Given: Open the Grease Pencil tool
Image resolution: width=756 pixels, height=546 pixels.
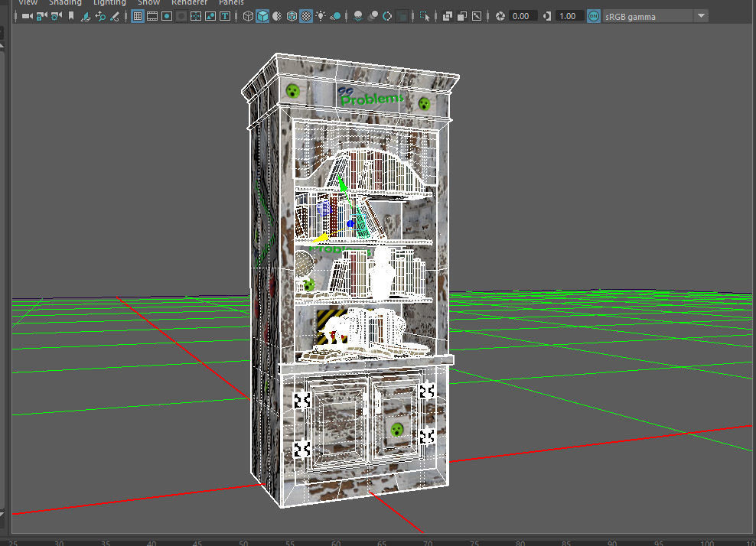Looking at the screenshot, I should pyautogui.click(x=116, y=16).
